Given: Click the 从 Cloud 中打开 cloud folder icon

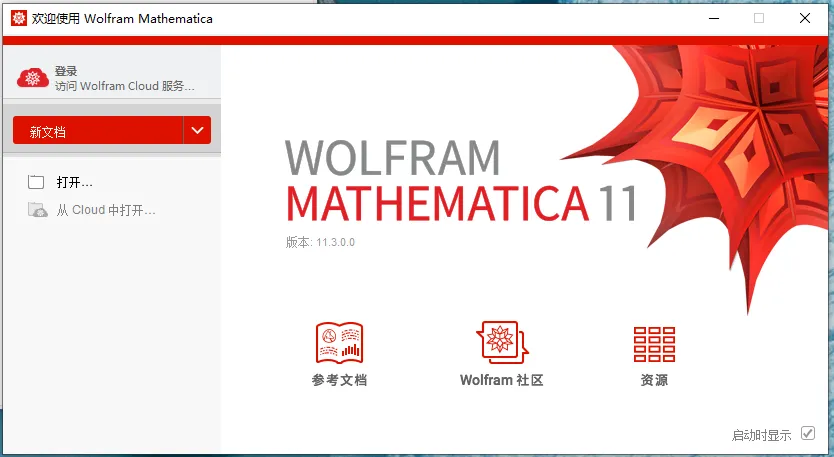Looking at the screenshot, I should click(x=37, y=210).
